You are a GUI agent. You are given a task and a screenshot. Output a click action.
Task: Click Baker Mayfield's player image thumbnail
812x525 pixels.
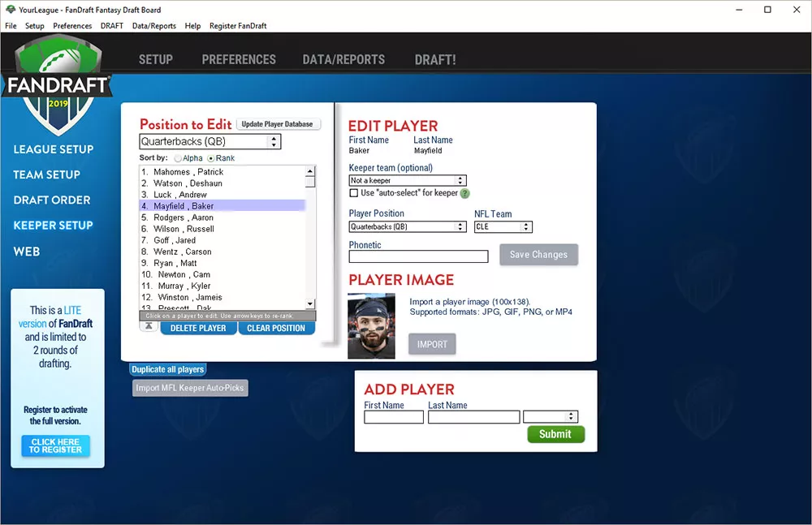[371, 326]
